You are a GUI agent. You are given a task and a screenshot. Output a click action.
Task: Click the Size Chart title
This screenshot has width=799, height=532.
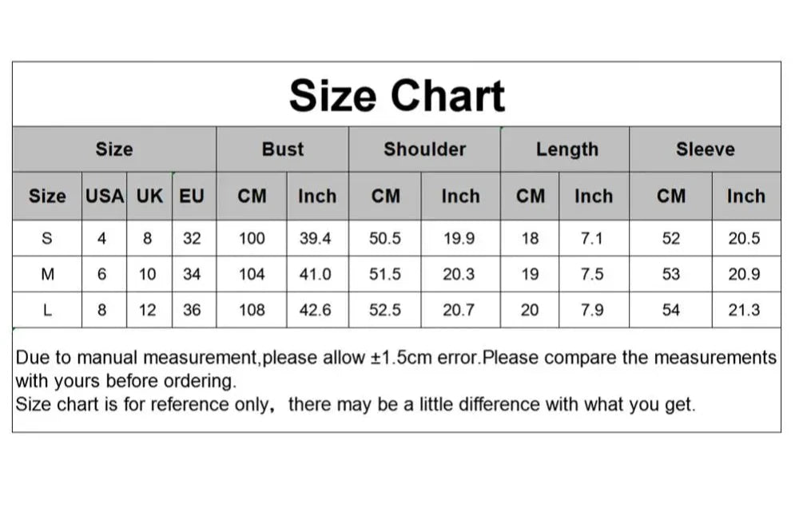397,95
